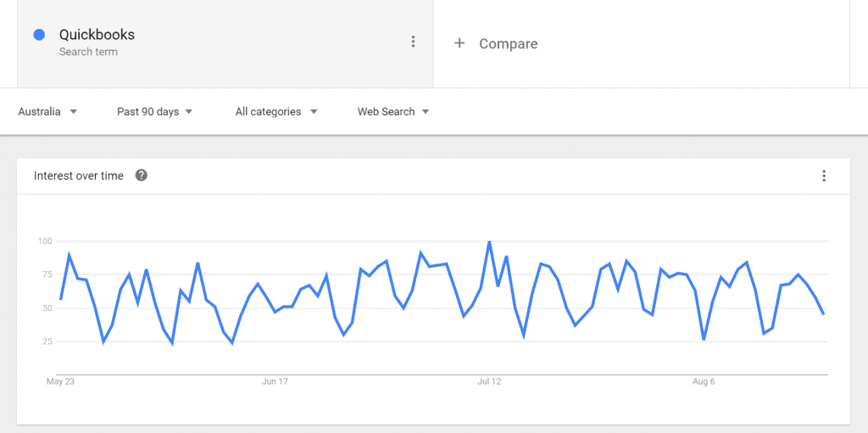Open the Past 90 days time range dropdown
Viewport: 868px width, 433px height.
pos(154,112)
